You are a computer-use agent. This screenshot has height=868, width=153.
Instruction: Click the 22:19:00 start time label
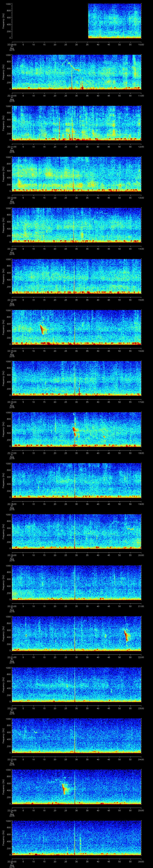(12, 555)
